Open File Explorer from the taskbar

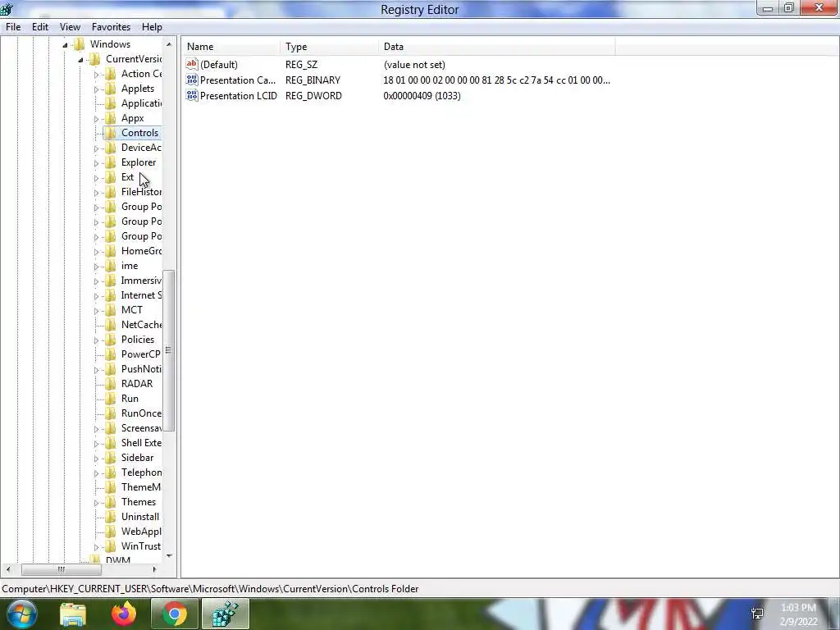coord(73,614)
